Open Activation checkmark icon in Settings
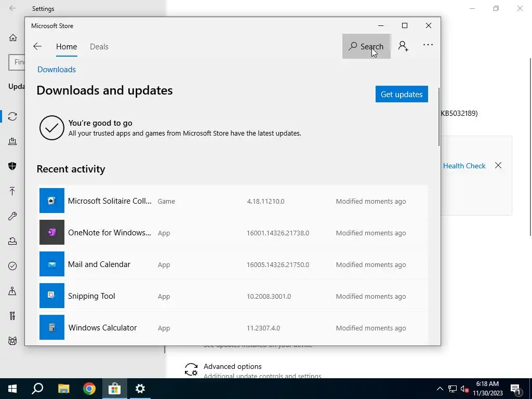Viewport: 532px width, 399px height. pos(12,266)
